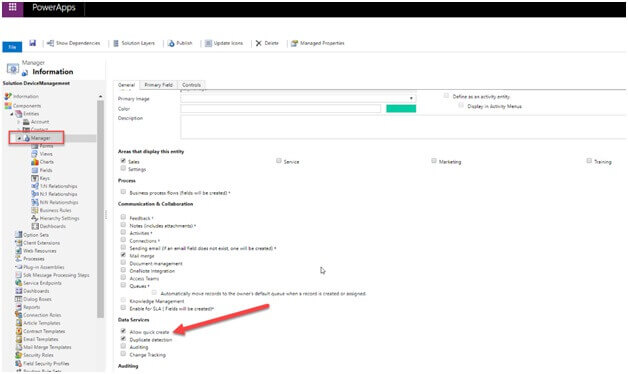Click the green Color swatch
This screenshot has height=374, width=628.
point(401,109)
